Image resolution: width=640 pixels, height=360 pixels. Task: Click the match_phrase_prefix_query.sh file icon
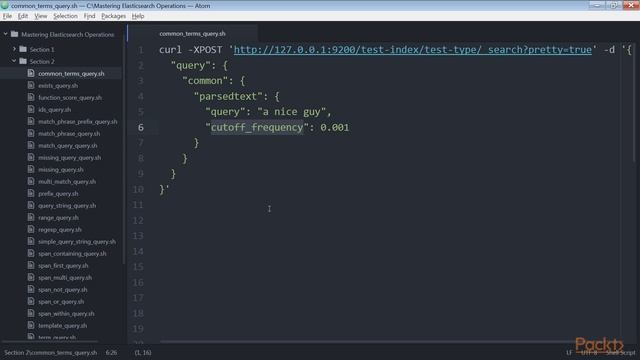pyautogui.click(x=31, y=121)
